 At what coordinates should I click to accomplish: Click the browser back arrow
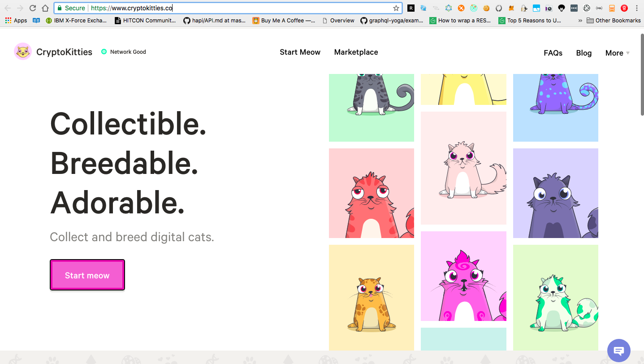tap(8, 8)
